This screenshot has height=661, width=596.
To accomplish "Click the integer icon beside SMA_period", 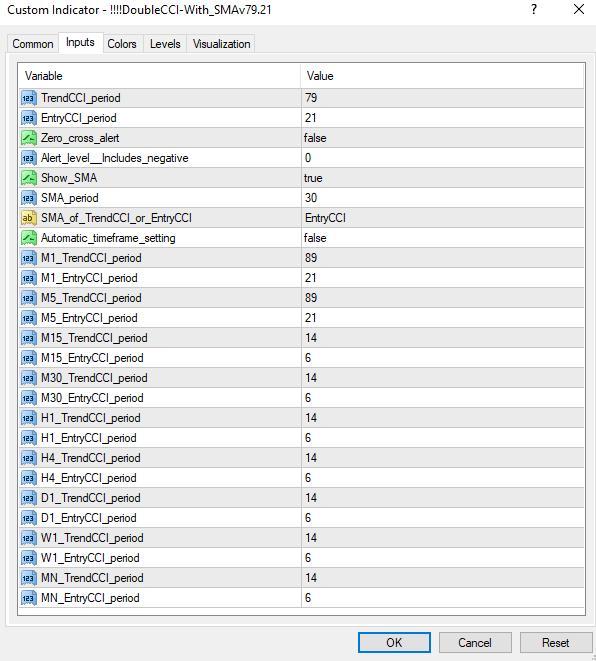I will point(29,198).
